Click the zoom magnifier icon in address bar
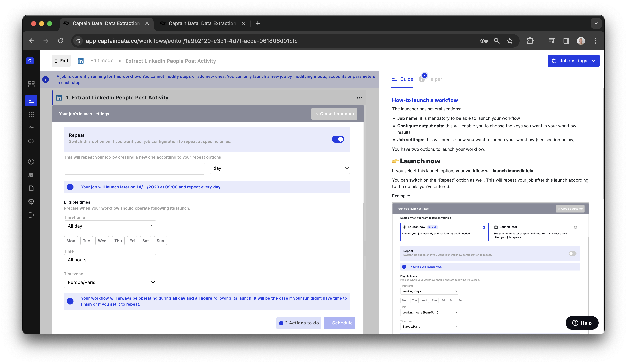The image size is (627, 364). click(x=497, y=41)
